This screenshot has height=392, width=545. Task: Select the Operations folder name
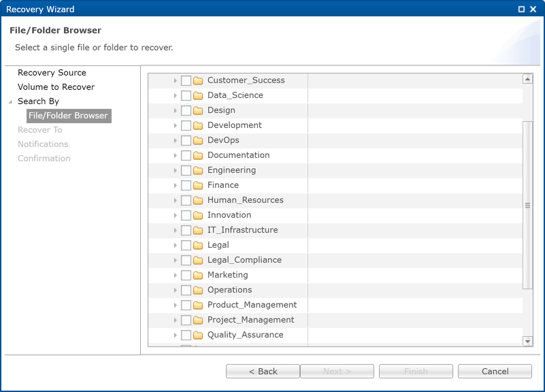tap(229, 290)
